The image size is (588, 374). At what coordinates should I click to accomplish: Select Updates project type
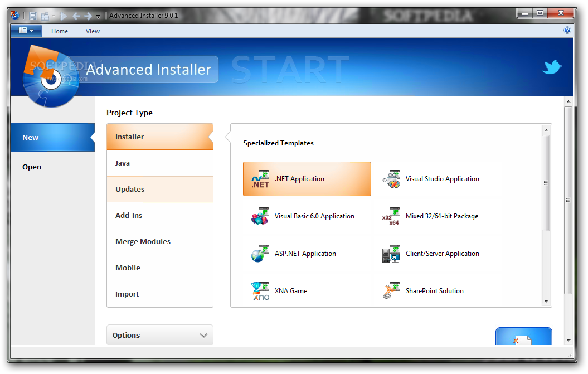tap(160, 190)
